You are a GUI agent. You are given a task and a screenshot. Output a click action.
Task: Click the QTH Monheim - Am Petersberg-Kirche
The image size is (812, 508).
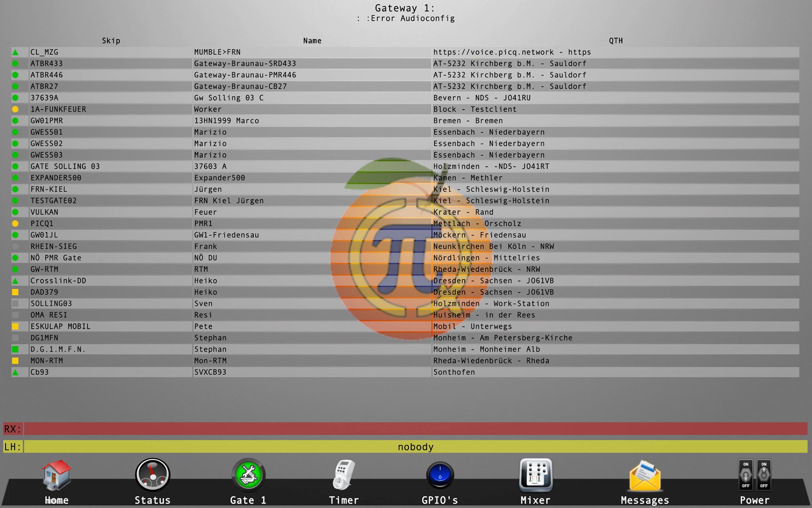(503, 338)
